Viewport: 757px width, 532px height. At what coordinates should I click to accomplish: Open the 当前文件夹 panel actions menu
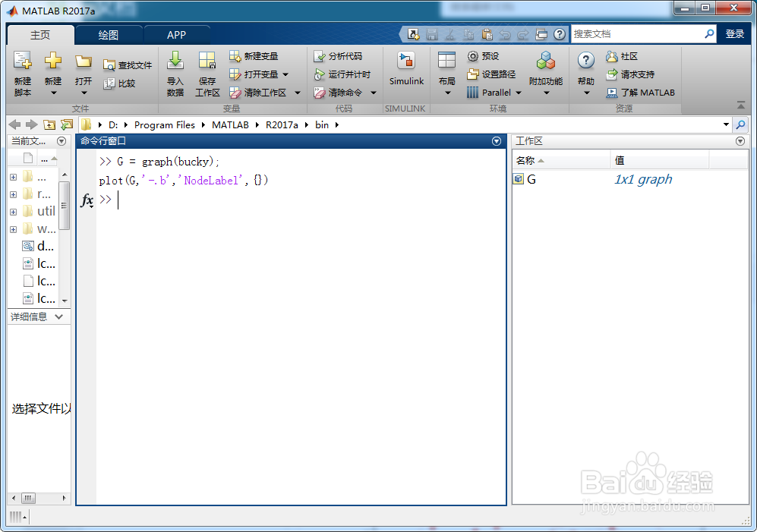point(62,141)
